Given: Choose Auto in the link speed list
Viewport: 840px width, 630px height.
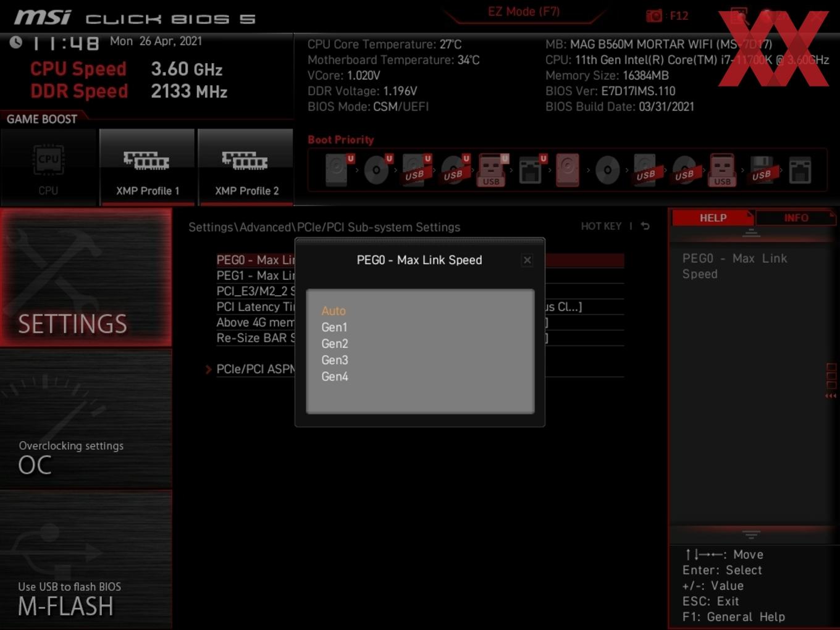Looking at the screenshot, I should (x=334, y=311).
